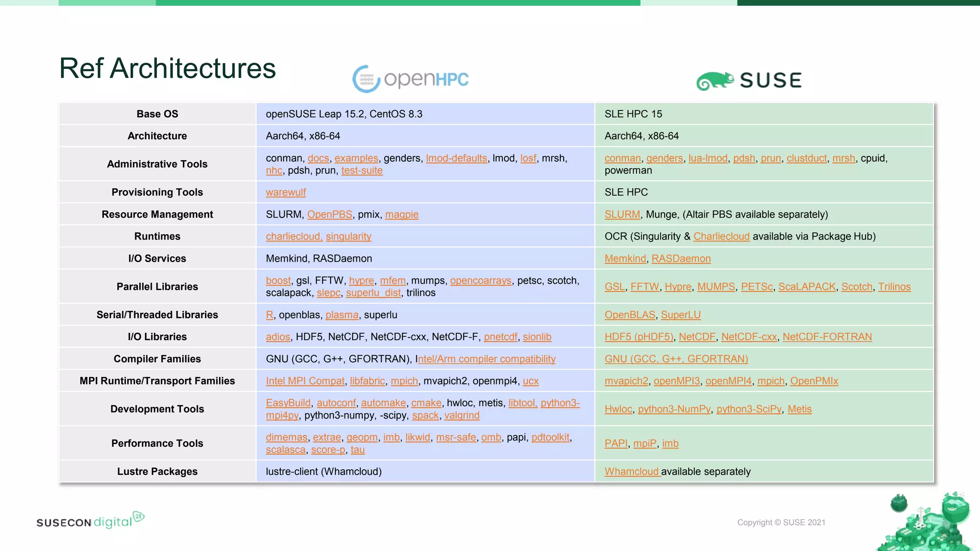
Task: Open the warewulf link
Action: coord(286,192)
